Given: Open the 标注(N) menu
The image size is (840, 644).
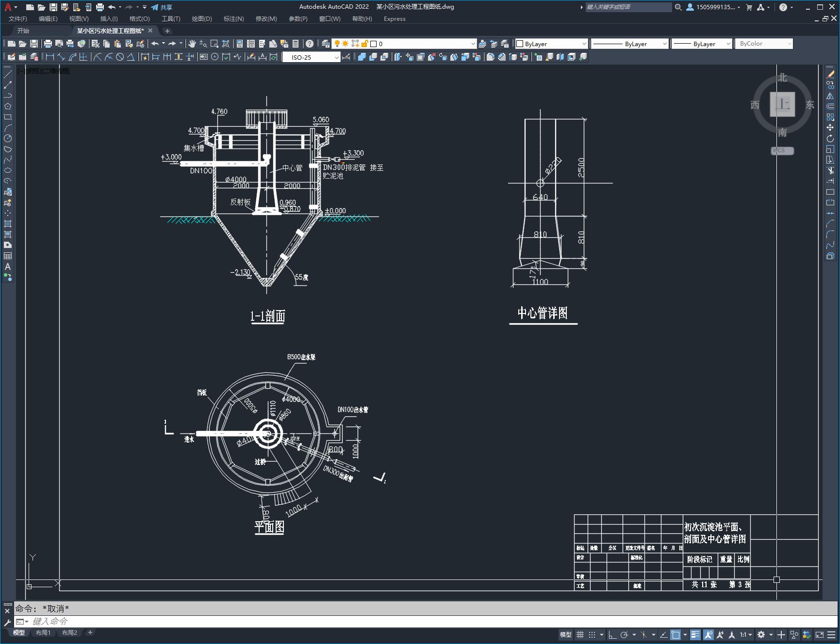Looking at the screenshot, I should pyautogui.click(x=233, y=19).
